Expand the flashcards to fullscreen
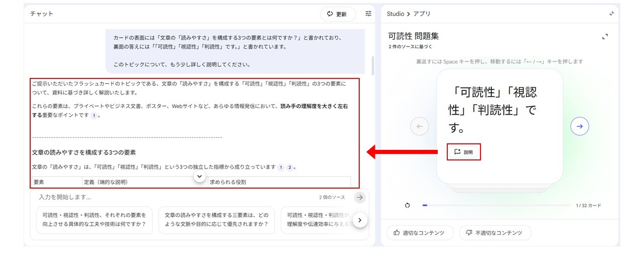Image resolution: width=644 pixels, height=256 pixels. pos(605,36)
